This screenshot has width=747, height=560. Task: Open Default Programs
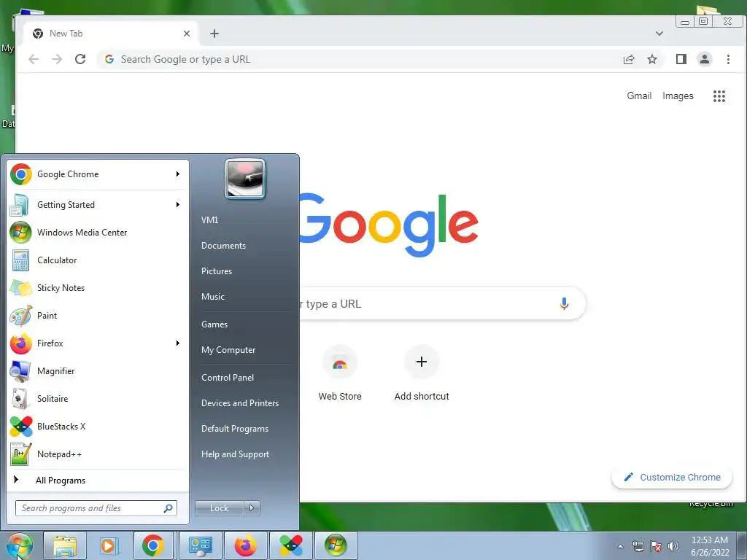235,429
